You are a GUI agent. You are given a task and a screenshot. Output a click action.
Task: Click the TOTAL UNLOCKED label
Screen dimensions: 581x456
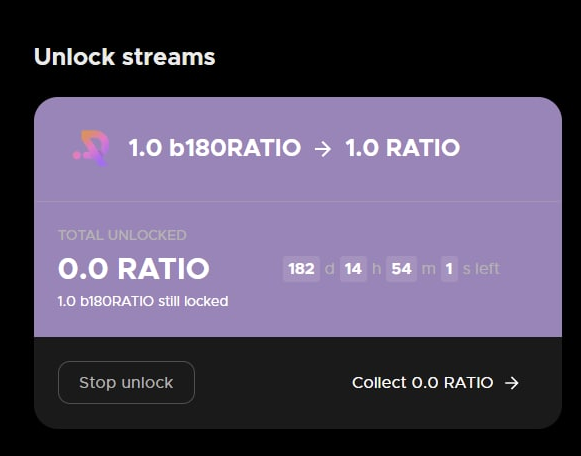pos(122,235)
